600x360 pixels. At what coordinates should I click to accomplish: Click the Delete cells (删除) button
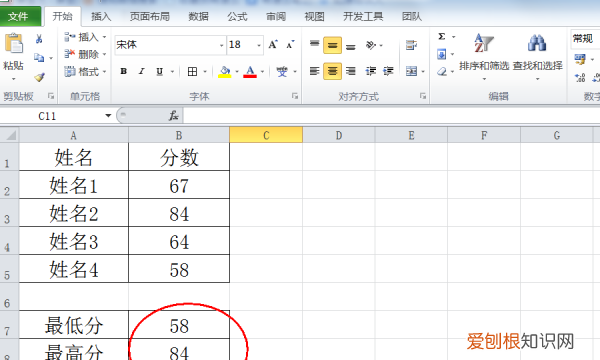click(85, 54)
